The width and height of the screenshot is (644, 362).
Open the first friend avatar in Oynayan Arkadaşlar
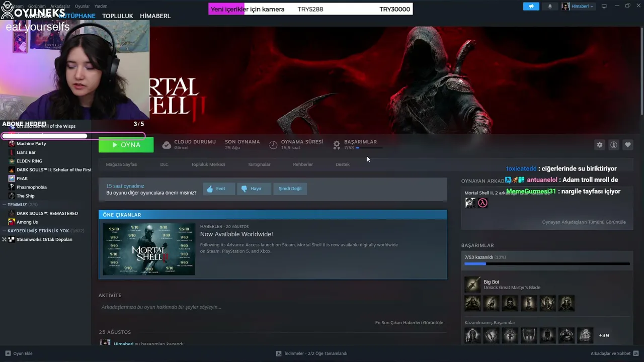[x=470, y=203]
